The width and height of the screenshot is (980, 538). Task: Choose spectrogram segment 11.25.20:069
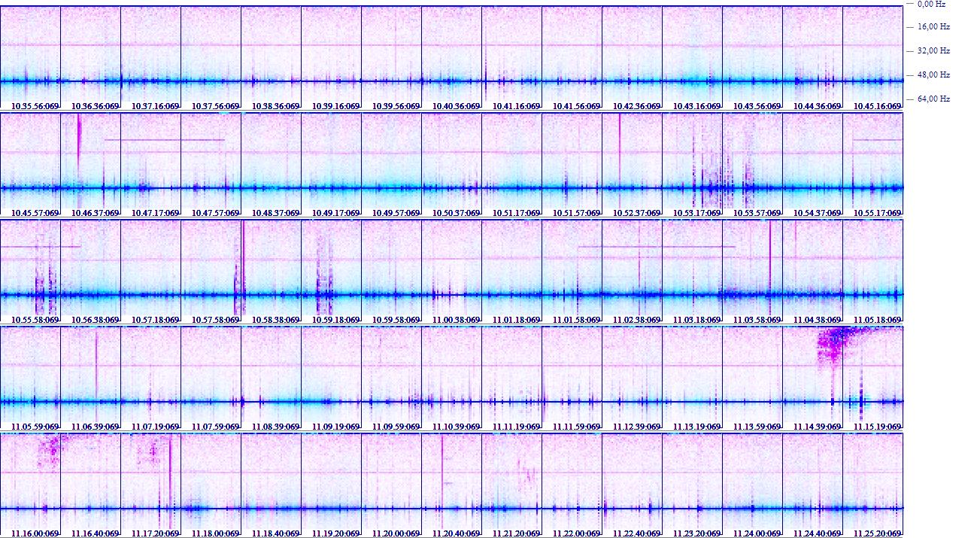(872, 486)
